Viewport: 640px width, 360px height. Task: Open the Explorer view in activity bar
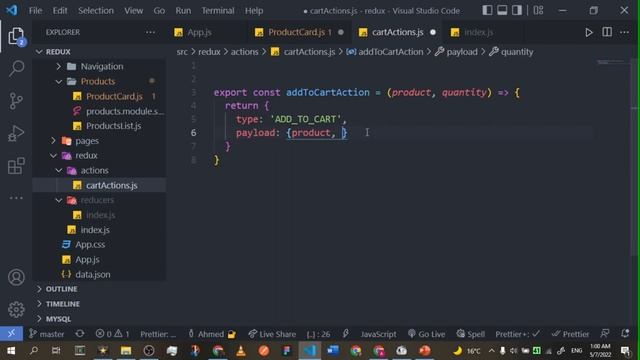(16, 37)
